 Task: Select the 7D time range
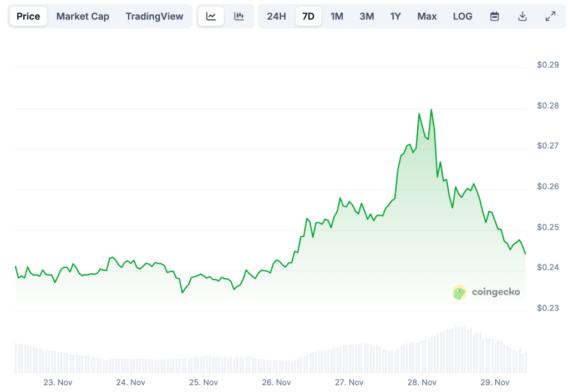click(x=308, y=16)
